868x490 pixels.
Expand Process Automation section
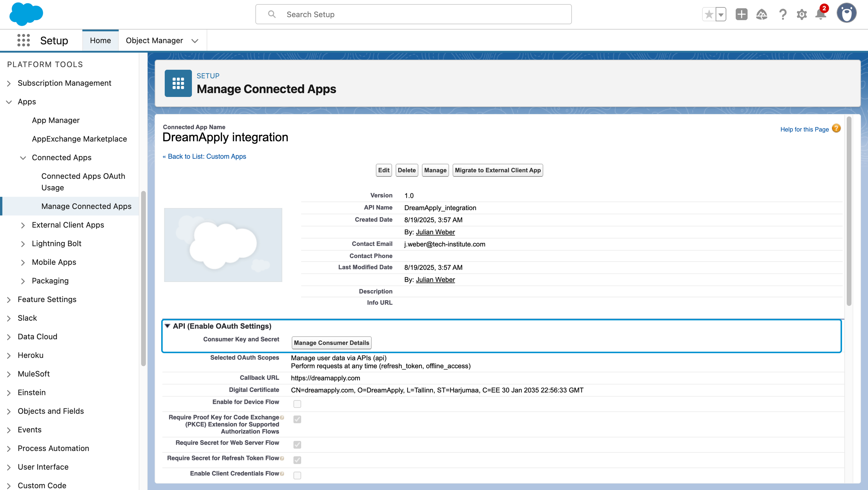9,449
